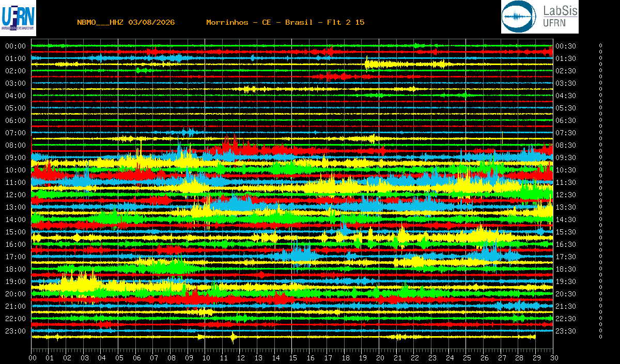Viewport: 620px width, 364px height.
Task: Select minute mark 20 on time axis
Action: click(380, 358)
